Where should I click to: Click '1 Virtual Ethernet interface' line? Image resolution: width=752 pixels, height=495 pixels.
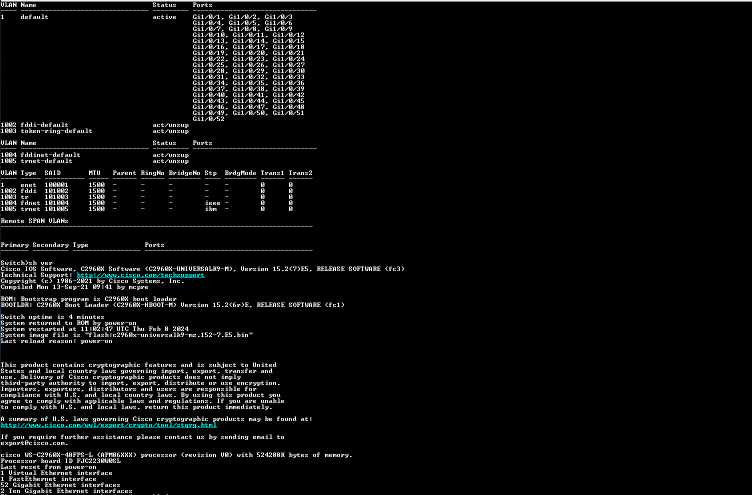pos(57,473)
